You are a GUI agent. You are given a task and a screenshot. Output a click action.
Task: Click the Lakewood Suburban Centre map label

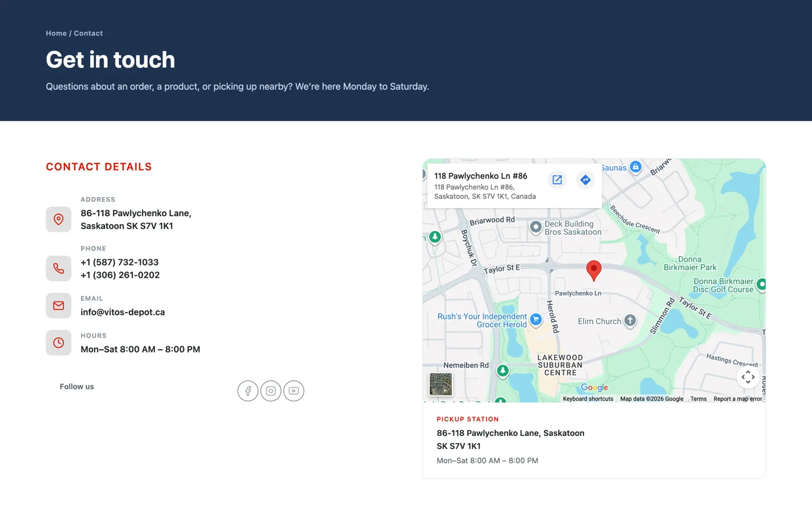(560, 365)
